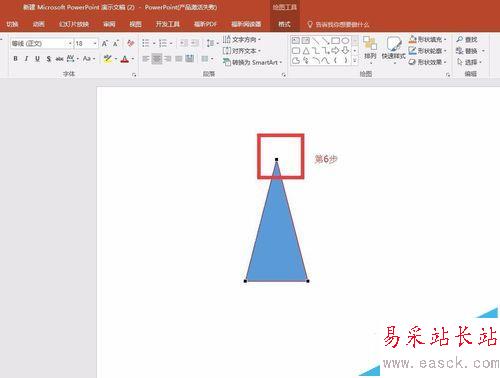The width and height of the screenshot is (500, 378).
Task: Open the font name dropdown
Action: point(70,43)
